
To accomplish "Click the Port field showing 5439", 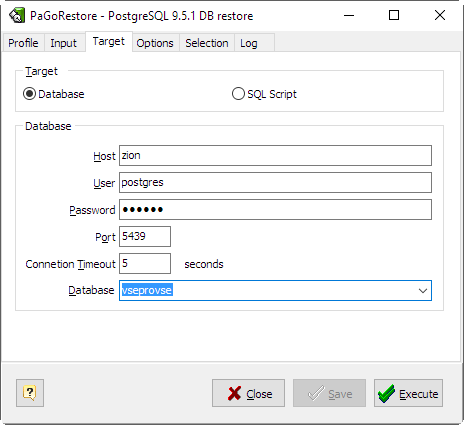I will click(x=145, y=236).
